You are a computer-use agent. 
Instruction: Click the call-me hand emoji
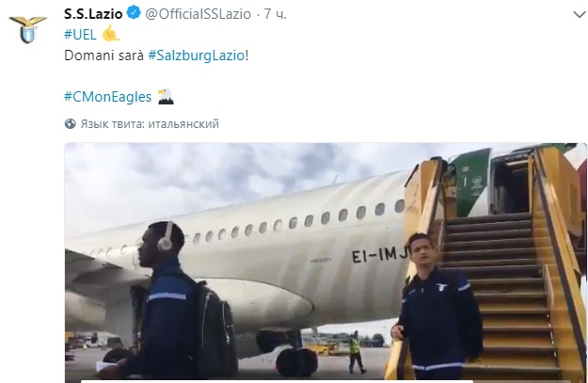click(111, 33)
